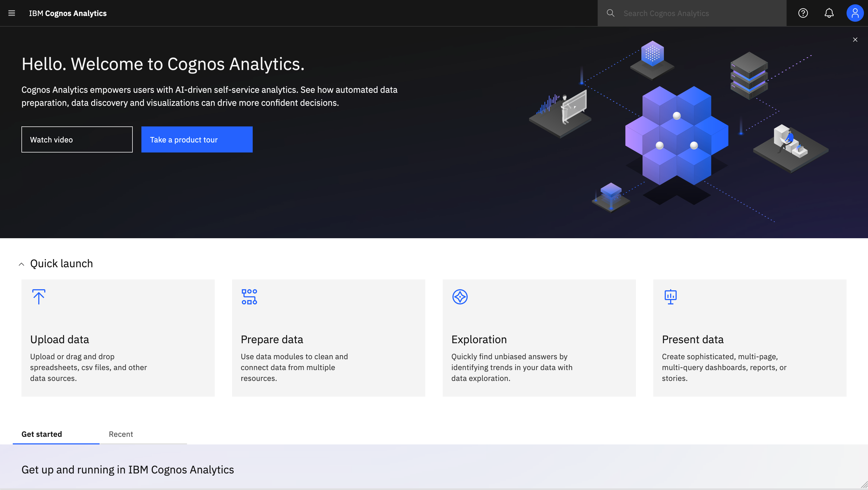Open the Exploration card title

click(x=479, y=339)
